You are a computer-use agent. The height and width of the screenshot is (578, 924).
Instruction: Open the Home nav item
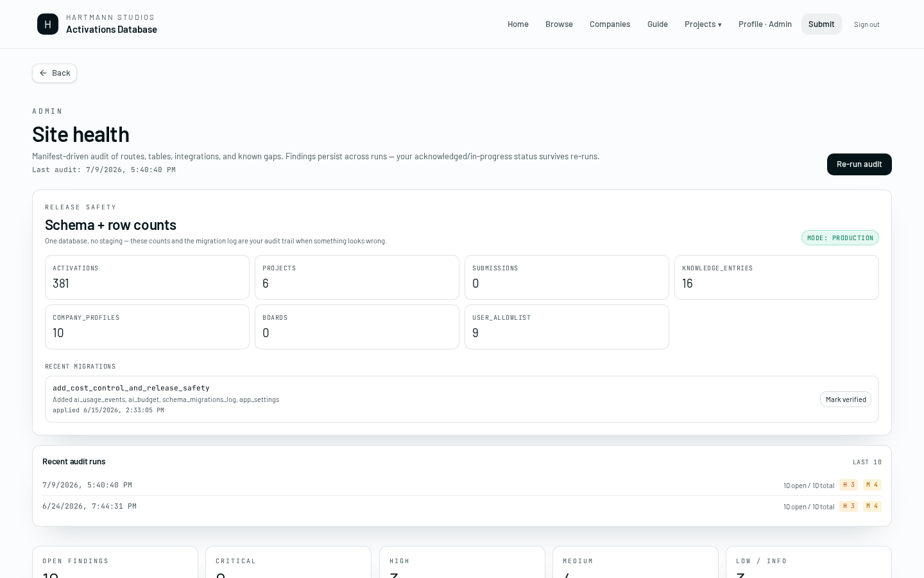pos(518,24)
